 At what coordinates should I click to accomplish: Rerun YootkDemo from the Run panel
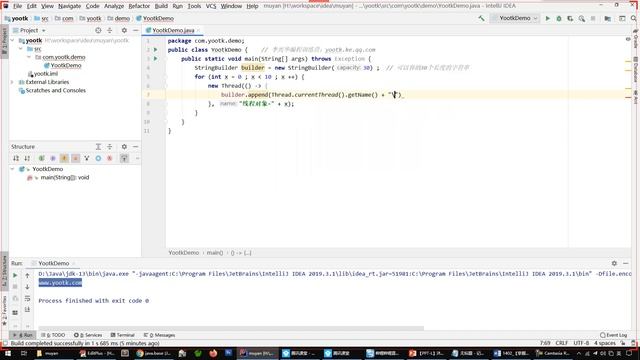coord(15,276)
